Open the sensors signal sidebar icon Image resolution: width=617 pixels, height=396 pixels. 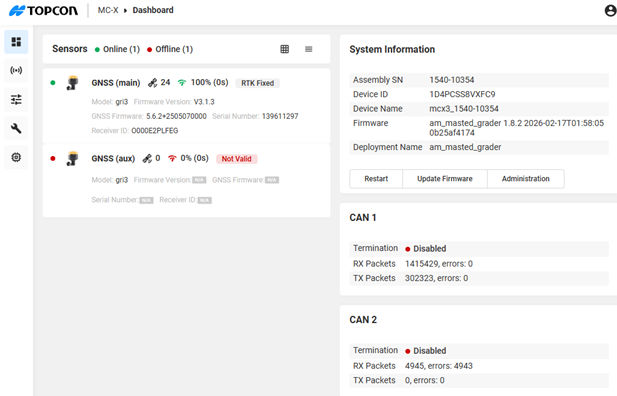[16, 70]
